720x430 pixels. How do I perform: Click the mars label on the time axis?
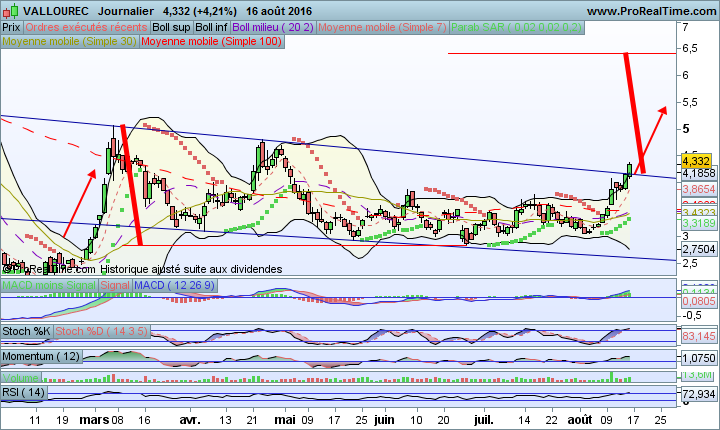click(94, 419)
